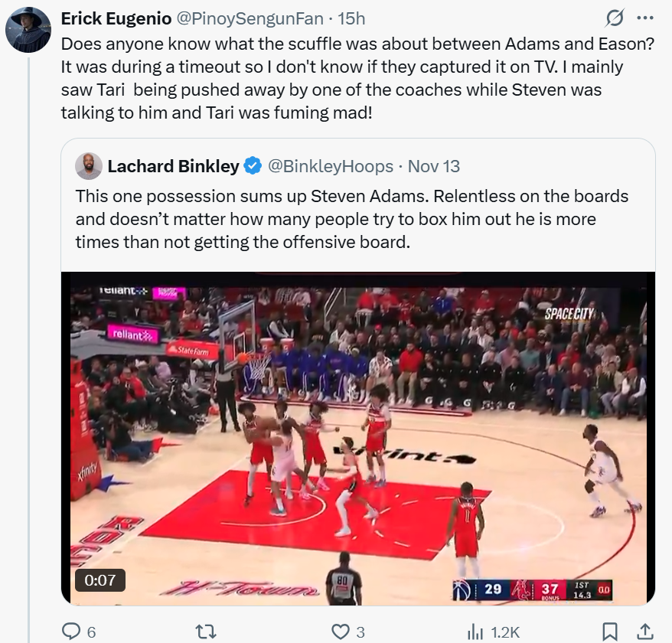Click the Lachard Binkley name in the quote
Viewport: 672px width, 643px height.
point(173,166)
